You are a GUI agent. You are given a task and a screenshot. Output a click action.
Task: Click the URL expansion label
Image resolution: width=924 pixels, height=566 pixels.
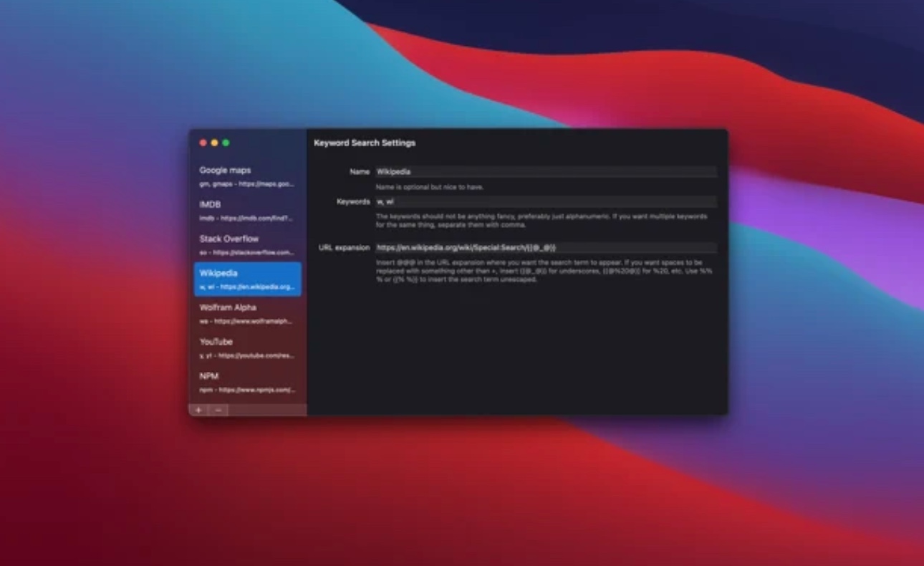[x=344, y=248]
